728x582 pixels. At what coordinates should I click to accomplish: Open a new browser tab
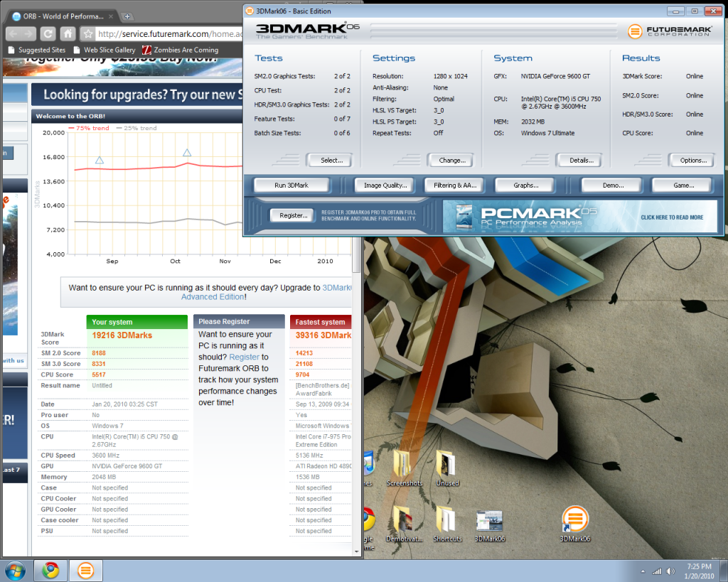[127, 17]
